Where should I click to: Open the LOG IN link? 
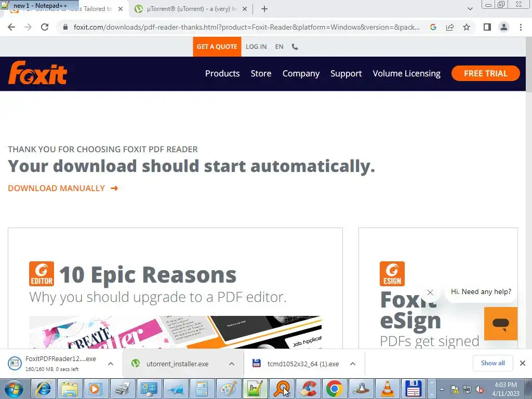(x=256, y=47)
